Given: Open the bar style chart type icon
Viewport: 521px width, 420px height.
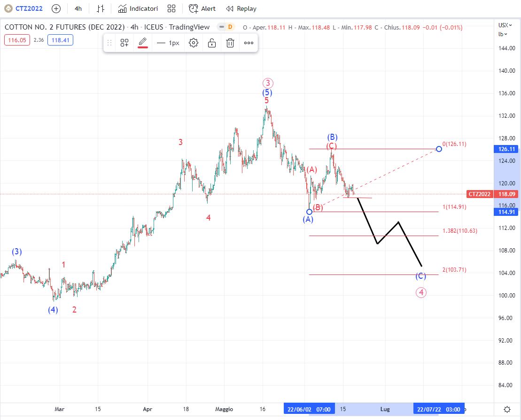Looking at the screenshot, I should pos(101,8).
